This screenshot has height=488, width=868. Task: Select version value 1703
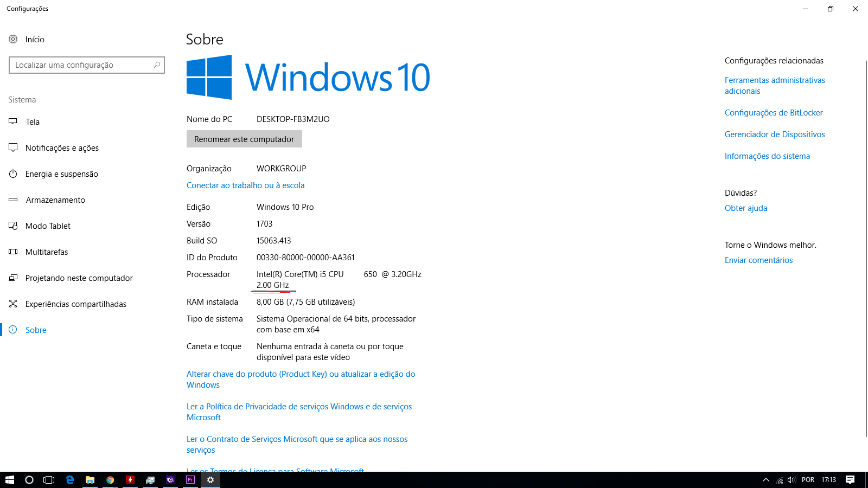[264, 224]
